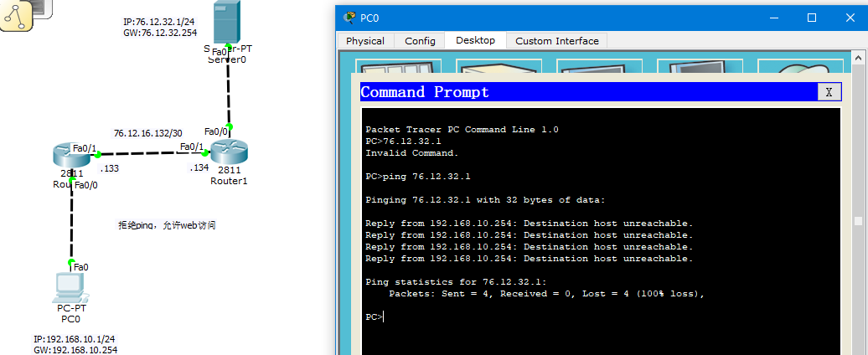Select the Desktop tab

click(x=476, y=40)
